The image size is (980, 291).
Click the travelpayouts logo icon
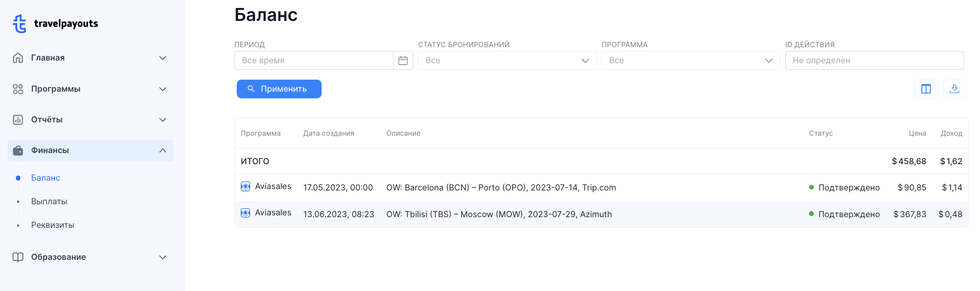tap(19, 24)
